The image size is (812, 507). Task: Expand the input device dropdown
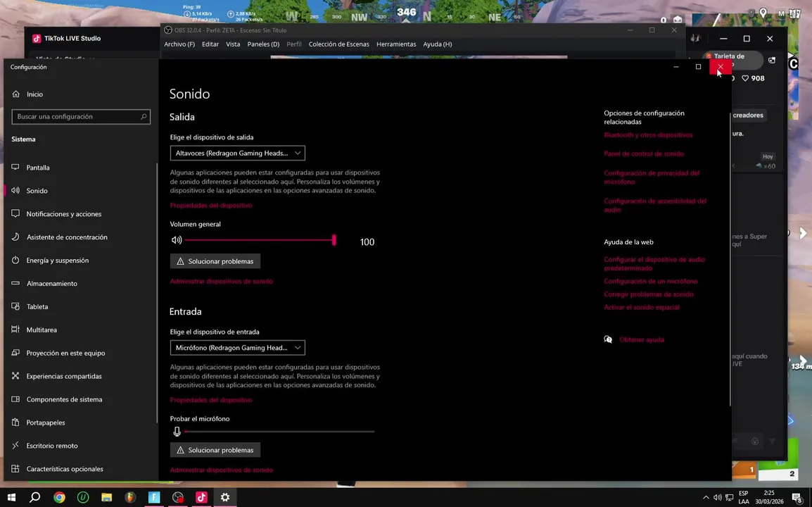tap(238, 347)
